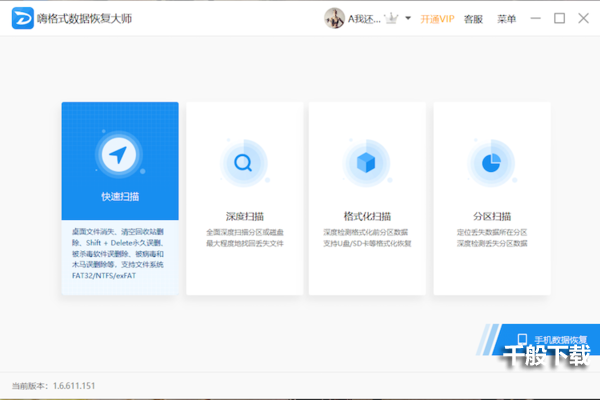The image size is (600, 400).
Task: Open the user avatar profile picture
Action: click(334, 18)
